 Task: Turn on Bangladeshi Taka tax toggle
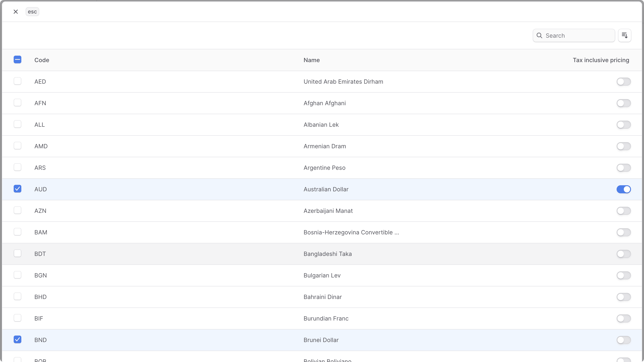coord(624,254)
